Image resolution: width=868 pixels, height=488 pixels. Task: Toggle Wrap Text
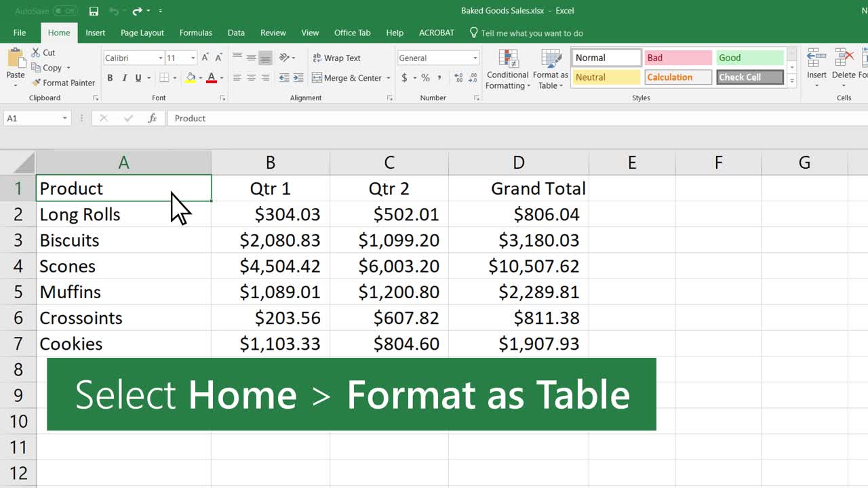(x=336, y=58)
